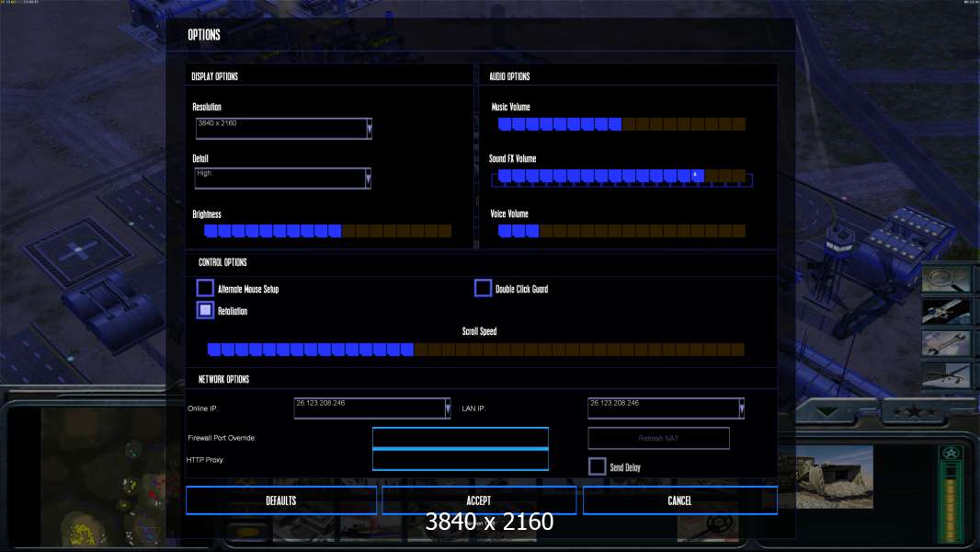Click the star emblem above the power meter
The image size is (980, 552).
click(951, 454)
